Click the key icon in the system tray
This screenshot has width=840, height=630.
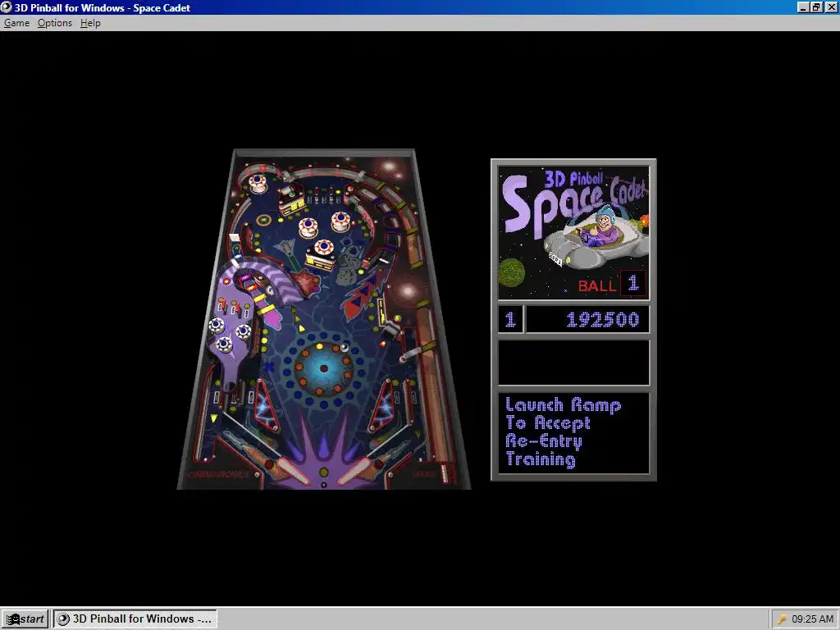tap(782, 619)
